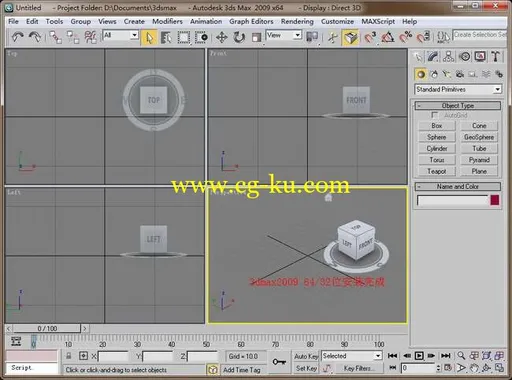Switch to the Utilities hammer tab
The height and width of the screenshot is (380, 512).
(496, 57)
